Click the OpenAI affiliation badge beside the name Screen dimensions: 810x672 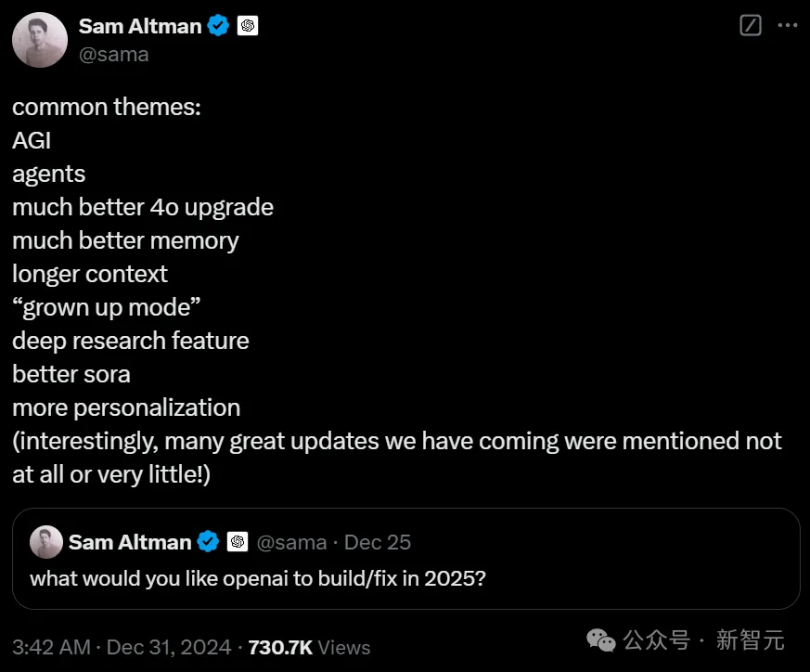pos(248,25)
